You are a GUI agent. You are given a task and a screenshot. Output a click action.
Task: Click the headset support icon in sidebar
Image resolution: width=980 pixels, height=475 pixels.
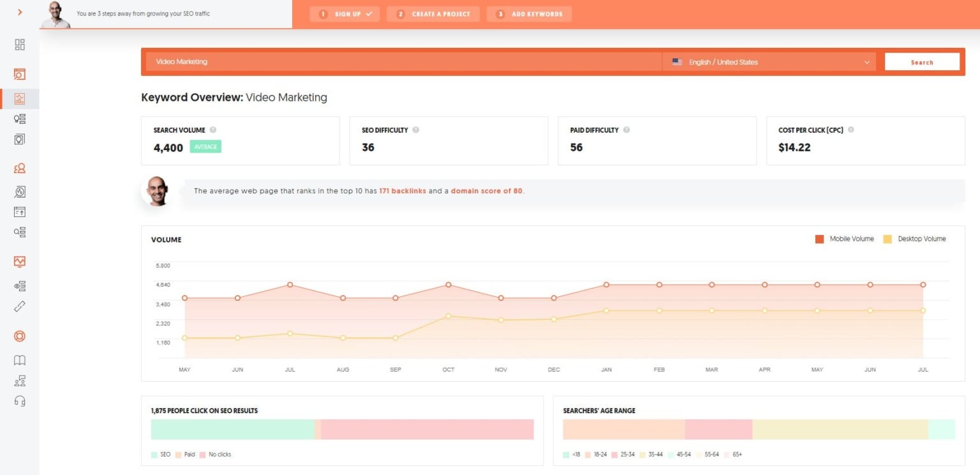click(20, 401)
